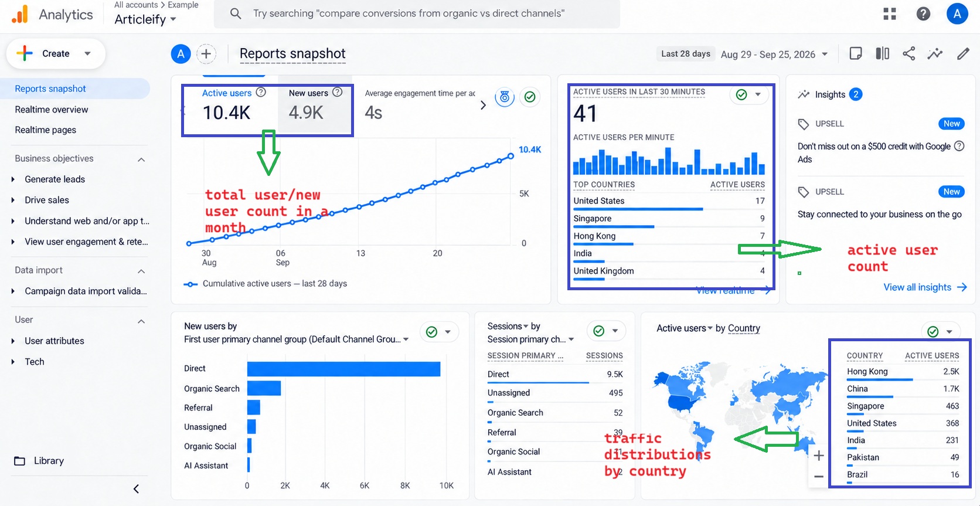The height and width of the screenshot is (506, 980).
Task: Show info about New users metric
Action: click(338, 92)
